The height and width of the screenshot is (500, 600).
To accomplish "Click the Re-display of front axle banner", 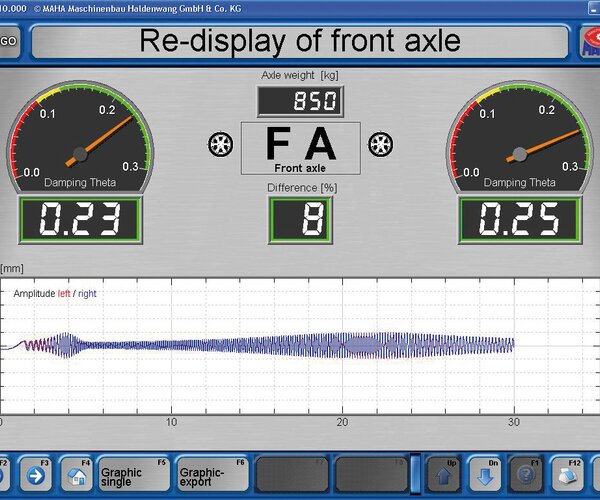I will (x=300, y=42).
